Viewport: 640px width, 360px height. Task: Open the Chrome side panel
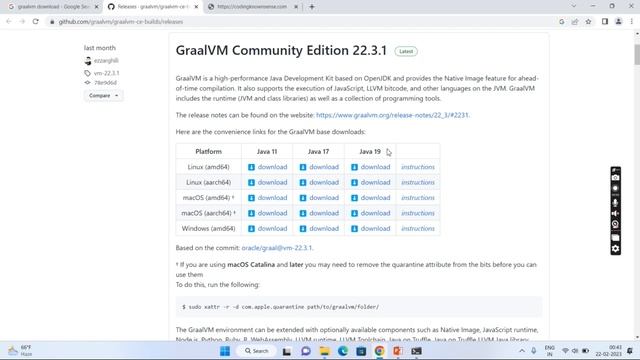605,22
